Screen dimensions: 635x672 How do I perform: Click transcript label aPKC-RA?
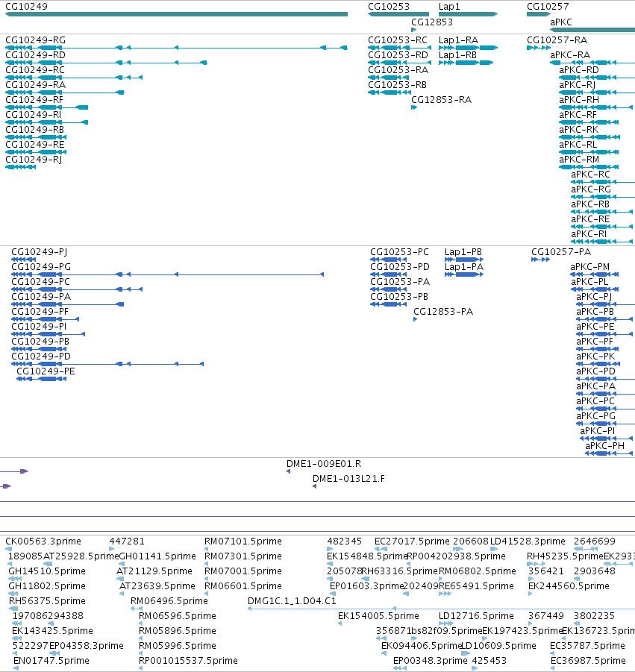tap(570, 55)
